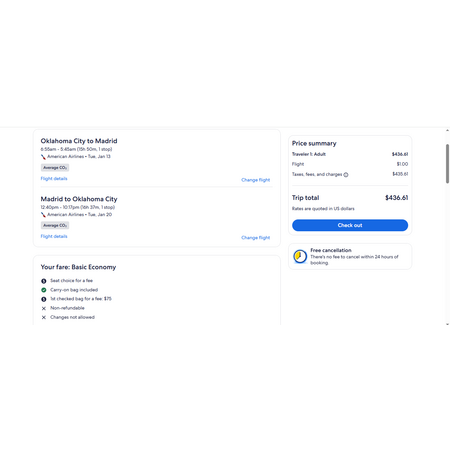
Task: Click the Non-refundable X icon
Action: tap(44, 308)
